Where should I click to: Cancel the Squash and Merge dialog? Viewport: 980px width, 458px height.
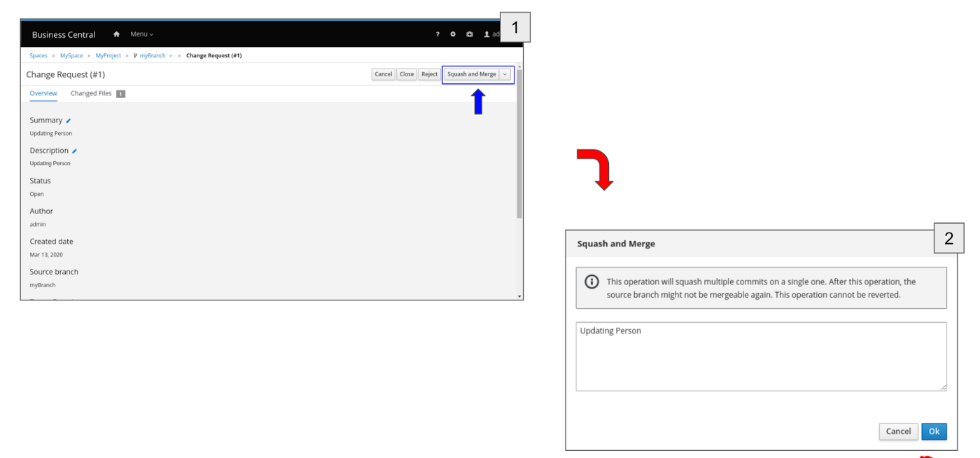(x=898, y=431)
